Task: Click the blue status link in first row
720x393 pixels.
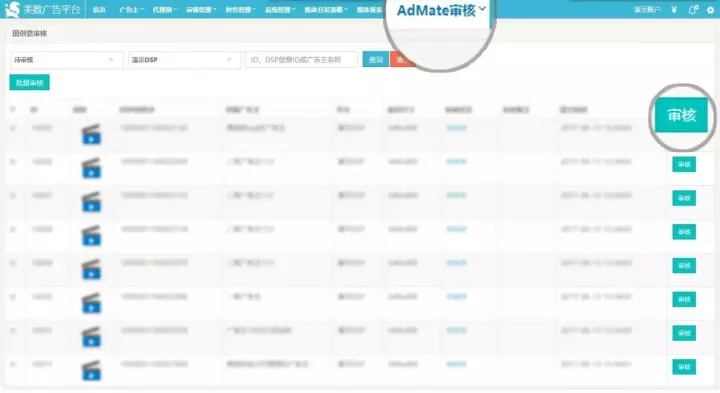Action: tap(456, 128)
